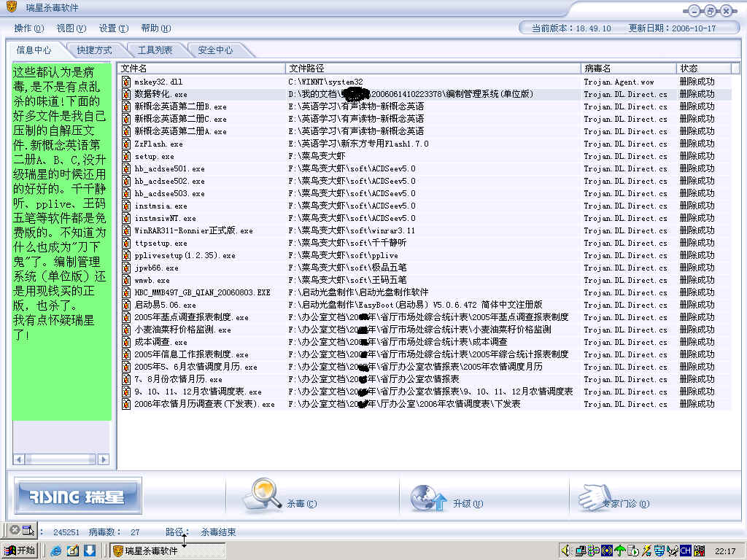Open the 设置(T) menu

click(113, 28)
